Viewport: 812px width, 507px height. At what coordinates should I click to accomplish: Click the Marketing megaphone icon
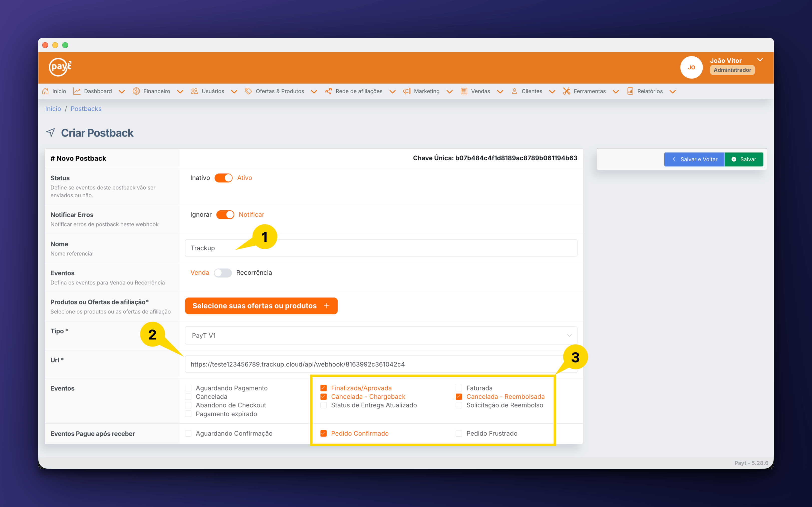[x=407, y=91]
